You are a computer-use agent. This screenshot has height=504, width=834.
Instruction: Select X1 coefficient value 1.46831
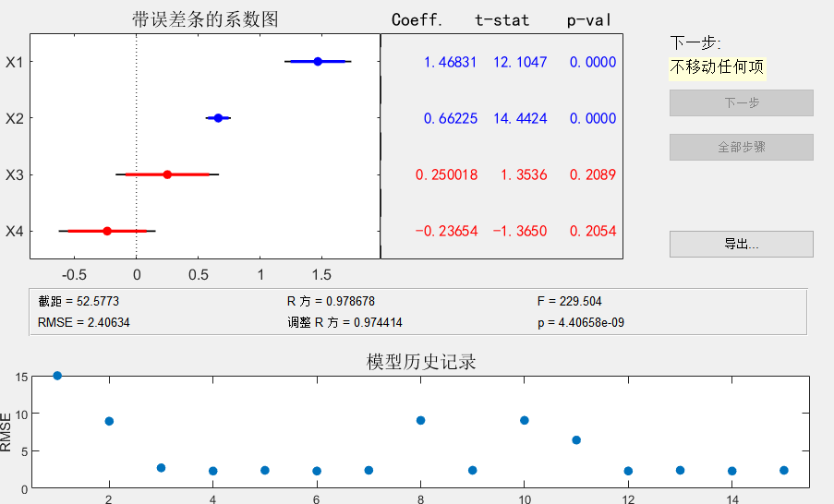pos(450,62)
